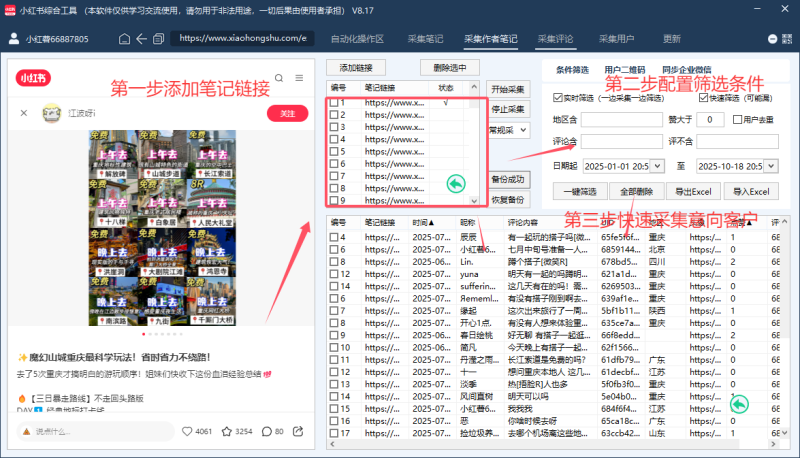Check the result row with nickname 辰辰

point(334,237)
